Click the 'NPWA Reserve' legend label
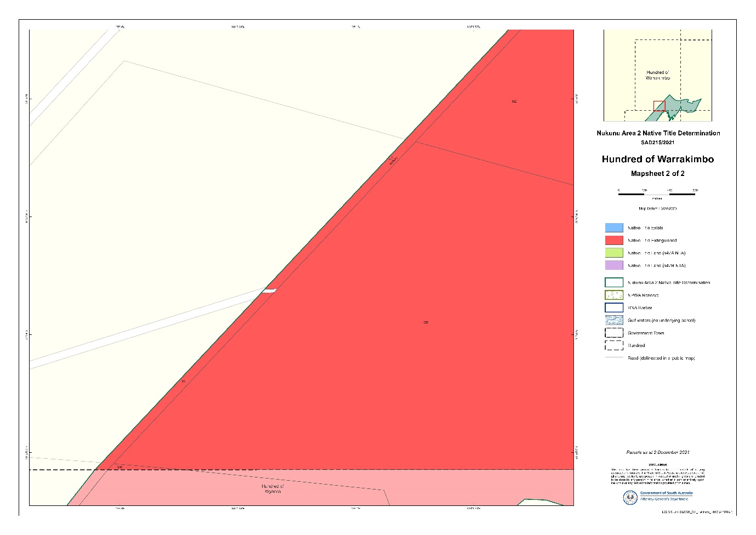Screen dimensions: 756x535 pos(643,295)
